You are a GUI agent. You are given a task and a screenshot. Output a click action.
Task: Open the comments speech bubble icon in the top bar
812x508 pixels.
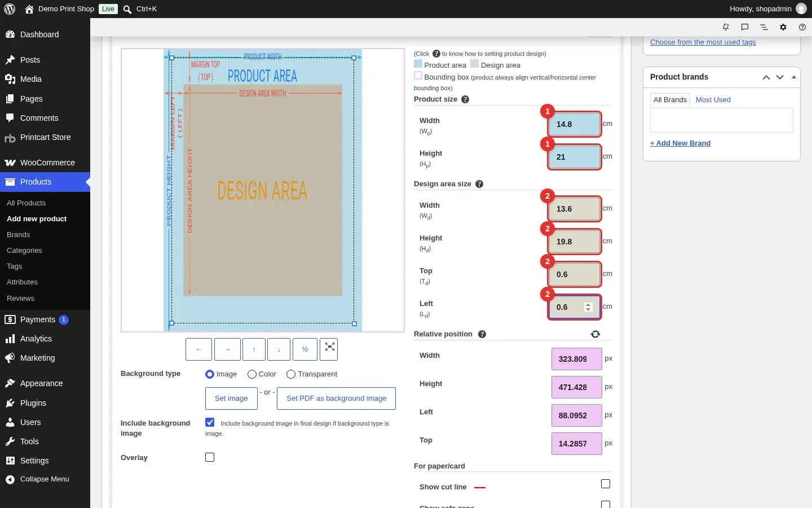tap(745, 27)
